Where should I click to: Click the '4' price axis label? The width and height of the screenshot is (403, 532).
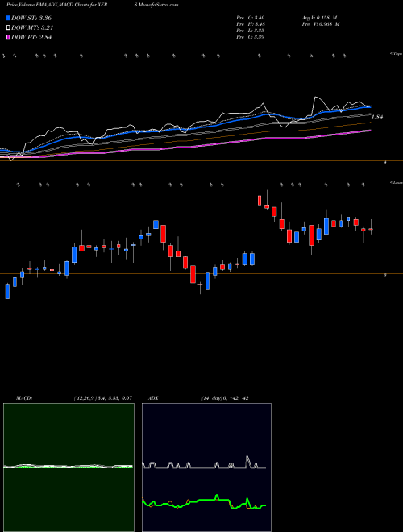click(385, 163)
